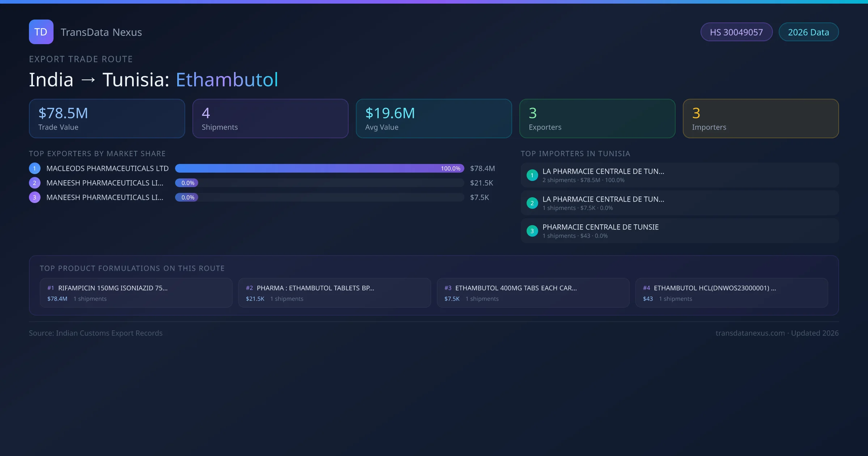Select the $78.5M Trade Value card
Viewport: 868px width, 456px height.
coord(107,118)
